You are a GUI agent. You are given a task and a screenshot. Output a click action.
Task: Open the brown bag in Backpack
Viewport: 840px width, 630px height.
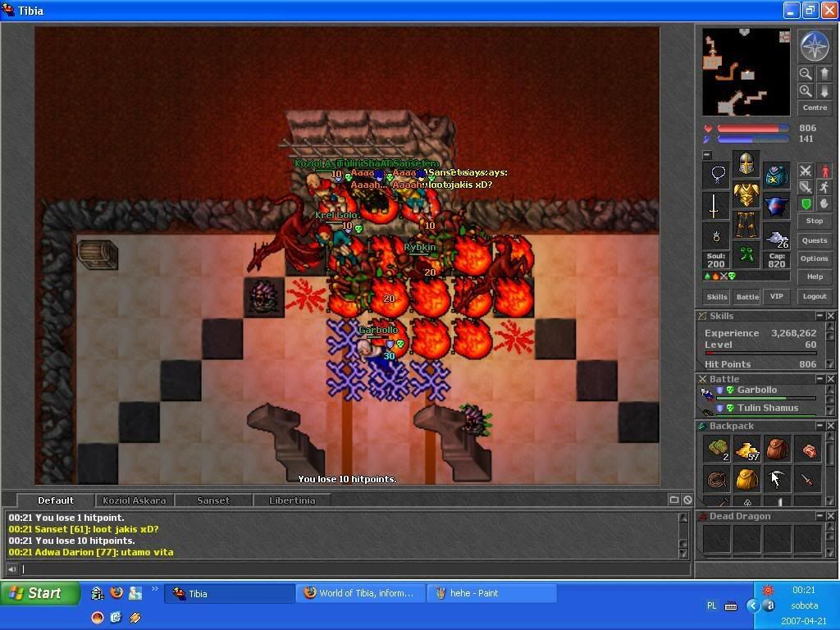coord(777,450)
